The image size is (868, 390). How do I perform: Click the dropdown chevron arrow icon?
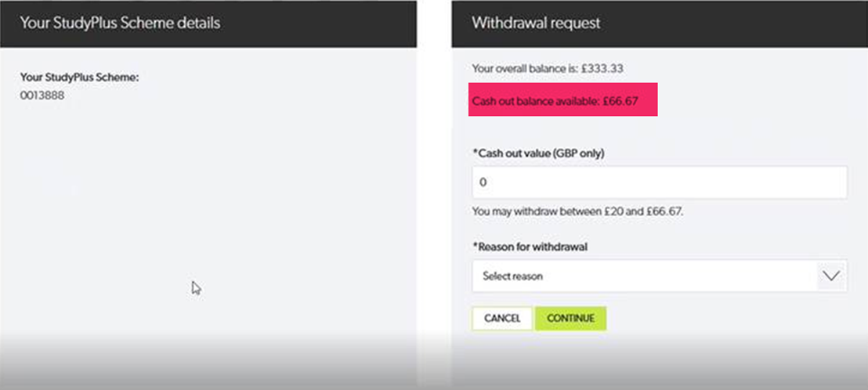click(x=831, y=276)
